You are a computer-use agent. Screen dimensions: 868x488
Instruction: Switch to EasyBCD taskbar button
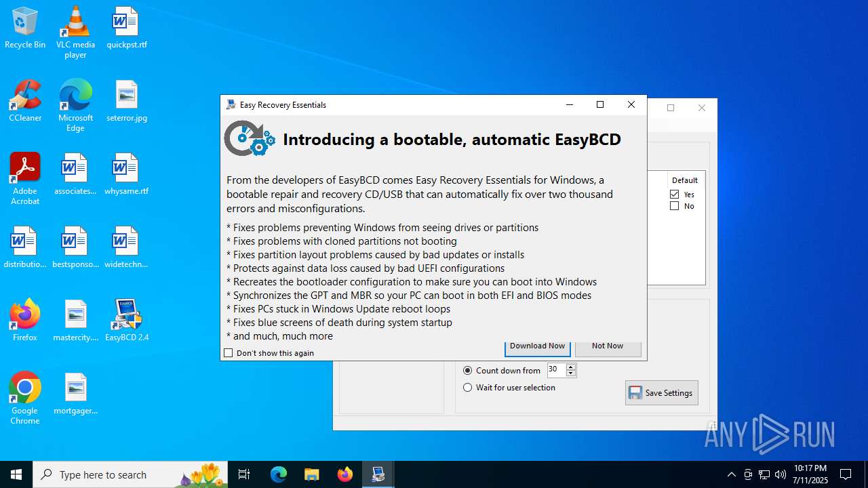coord(378,474)
